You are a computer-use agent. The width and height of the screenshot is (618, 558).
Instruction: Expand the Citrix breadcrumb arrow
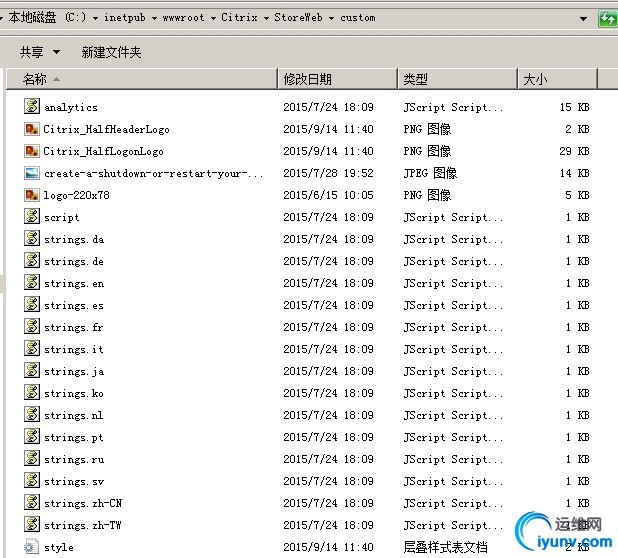tap(266, 18)
